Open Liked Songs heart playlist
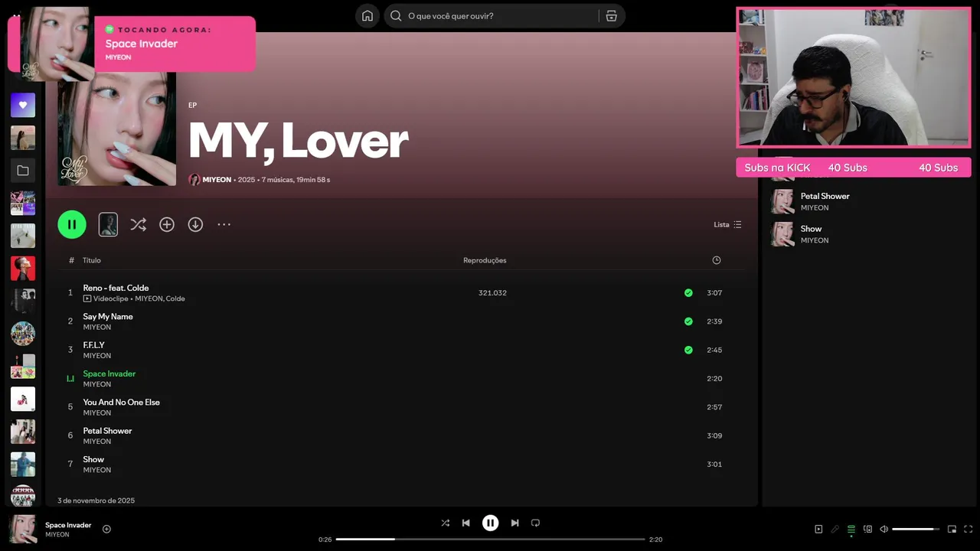This screenshot has height=551, width=980. point(23,105)
